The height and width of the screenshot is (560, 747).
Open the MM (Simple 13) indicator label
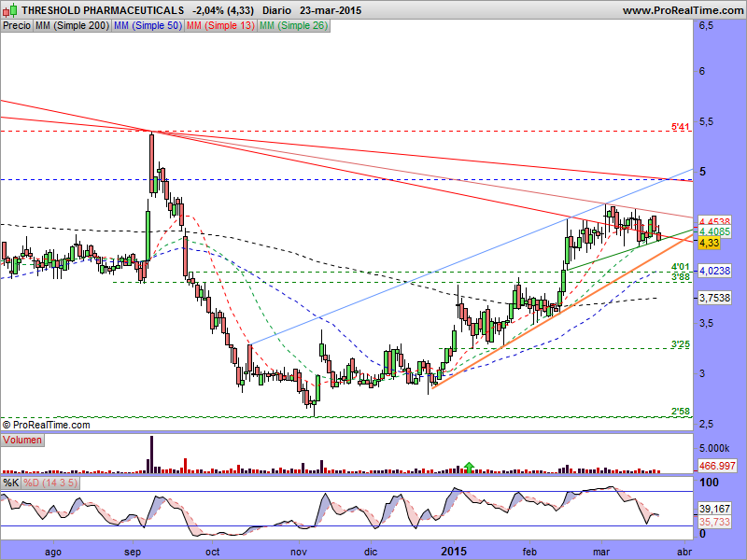pos(220,26)
